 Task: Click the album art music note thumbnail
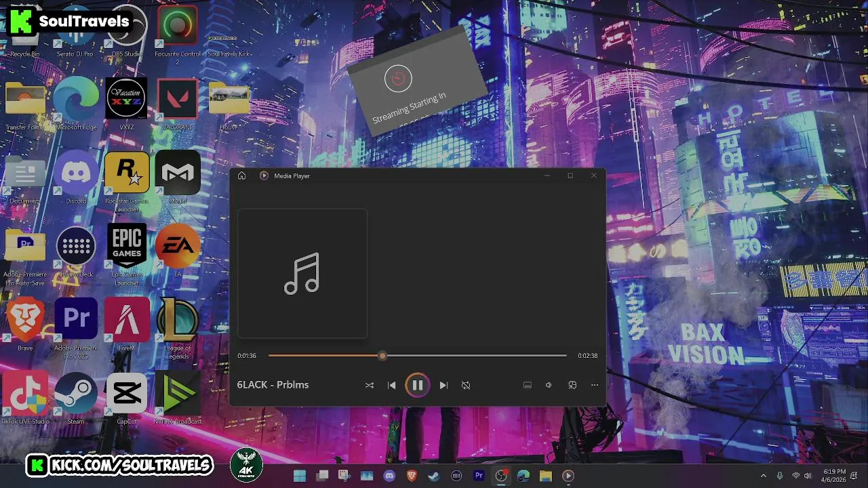tap(302, 273)
